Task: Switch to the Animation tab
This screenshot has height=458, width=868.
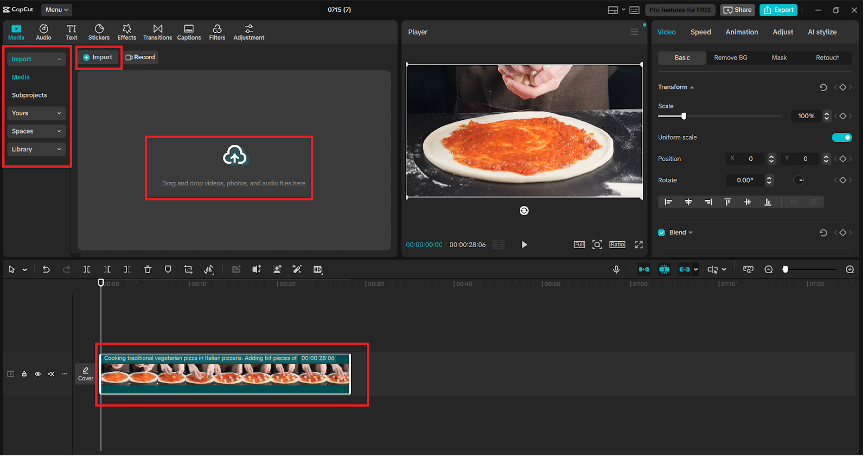Action: pos(742,32)
